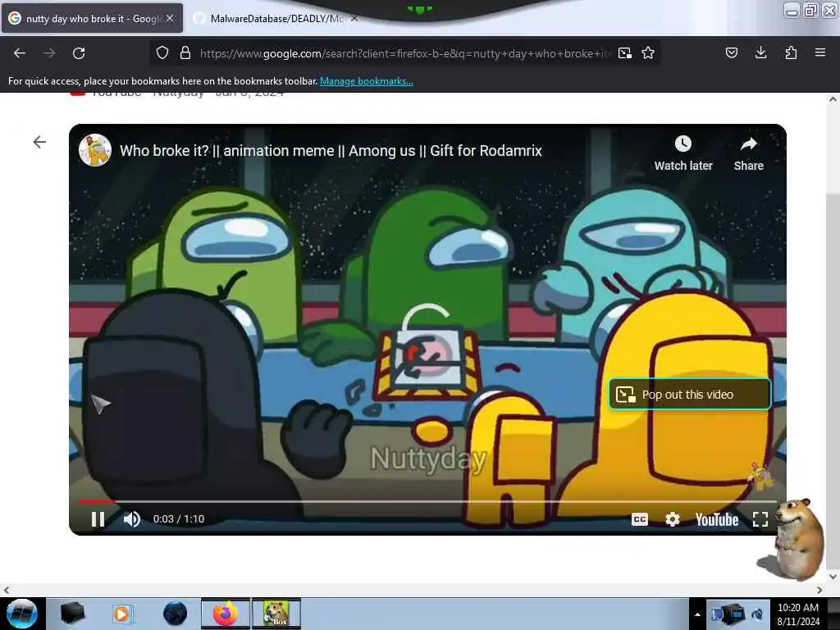
Task: Go back using browser back arrow
Action: [x=20, y=53]
